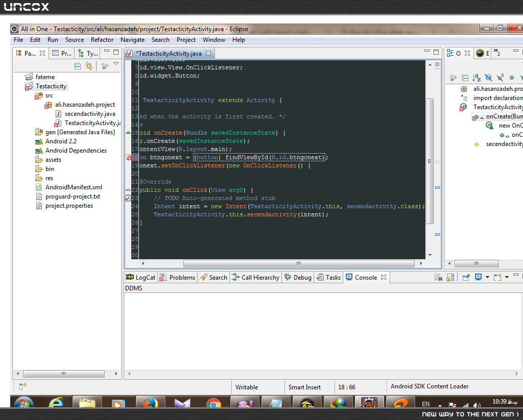The image size is (523, 420).
Task: Select the Testacticity project
Action: tap(51, 86)
